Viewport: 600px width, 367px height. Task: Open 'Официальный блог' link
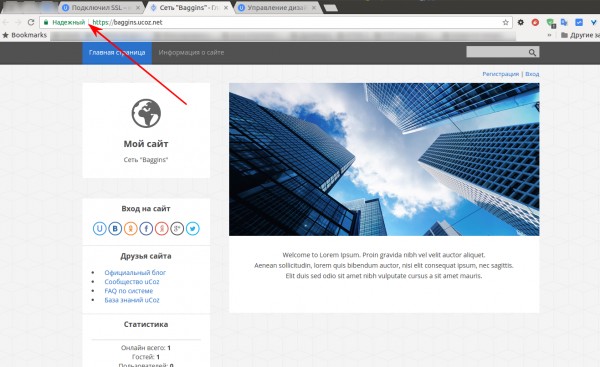[x=135, y=272]
